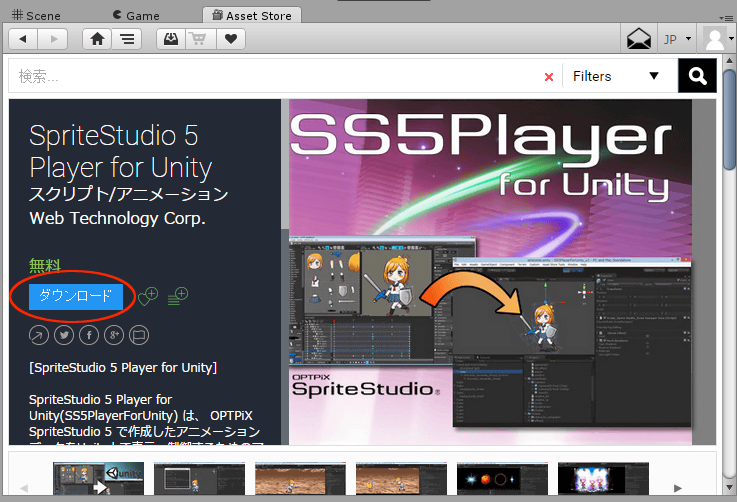Click the 無料 price label
The width and height of the screenshot is (737, 502).
[45, 266]
